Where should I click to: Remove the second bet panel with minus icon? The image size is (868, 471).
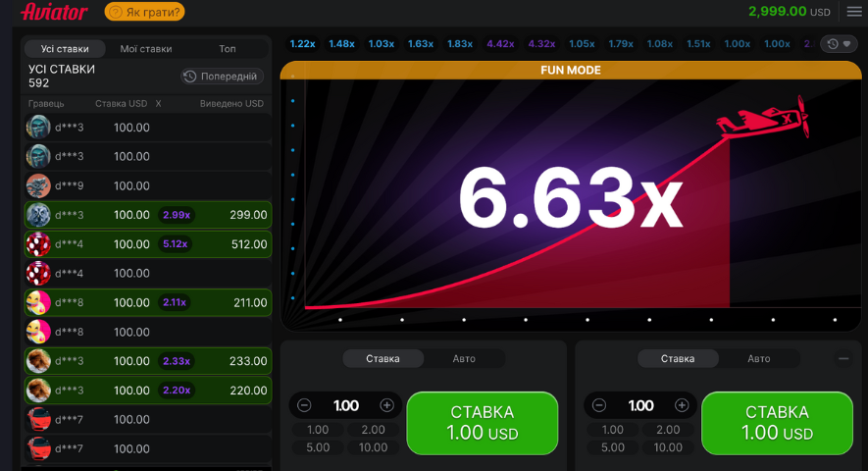[x=843, y=359]
